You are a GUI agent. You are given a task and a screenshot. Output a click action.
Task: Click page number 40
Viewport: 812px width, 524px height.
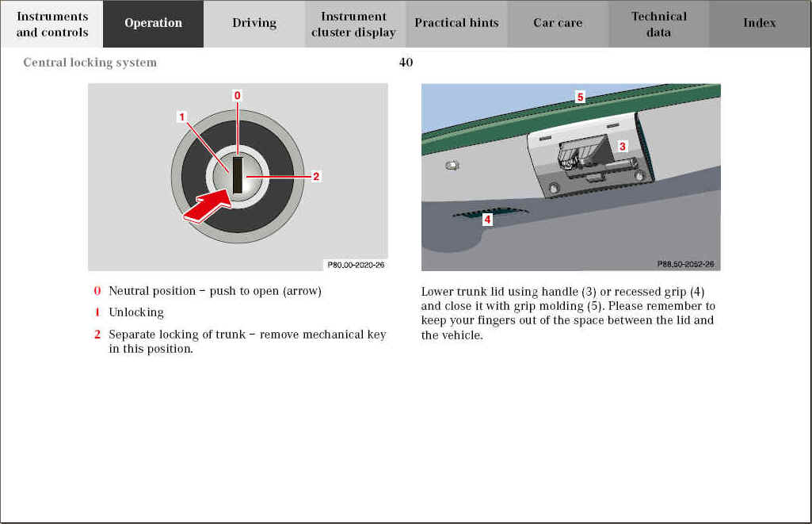pyautogui.click(x=406, y=63)
